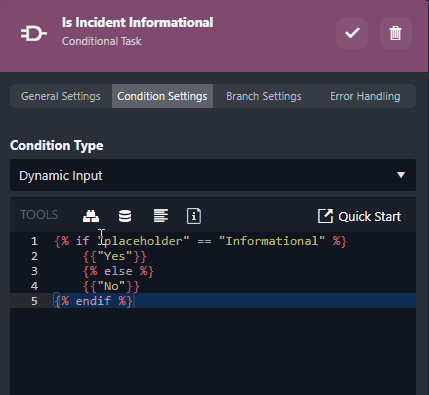Select the Condition Settings tab
This screenshot has height=395, width=429.
pos(162,96)
